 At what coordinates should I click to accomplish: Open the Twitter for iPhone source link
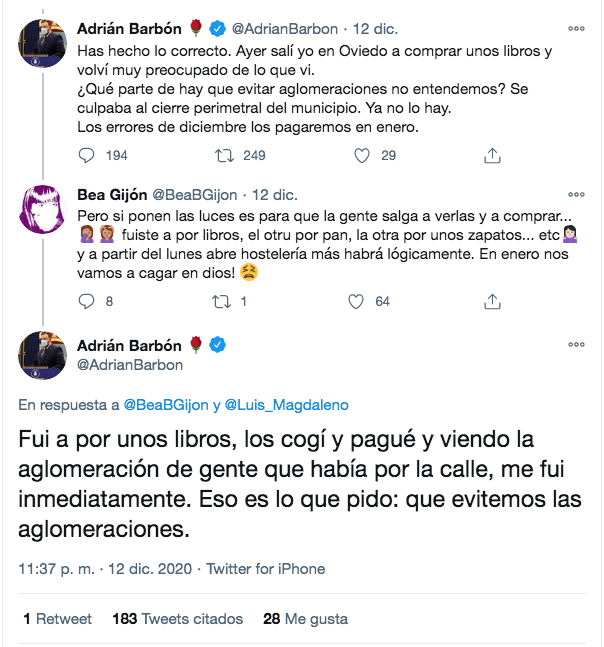265,568
